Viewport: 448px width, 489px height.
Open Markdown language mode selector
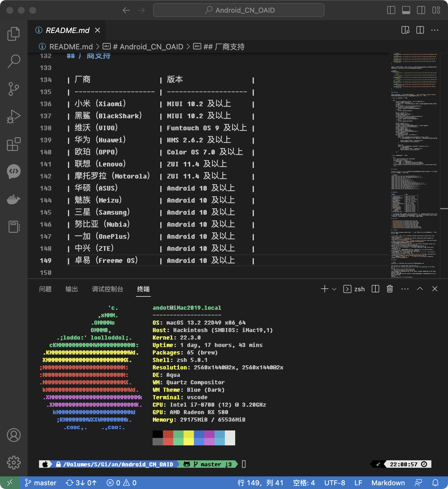click(388, 483)
